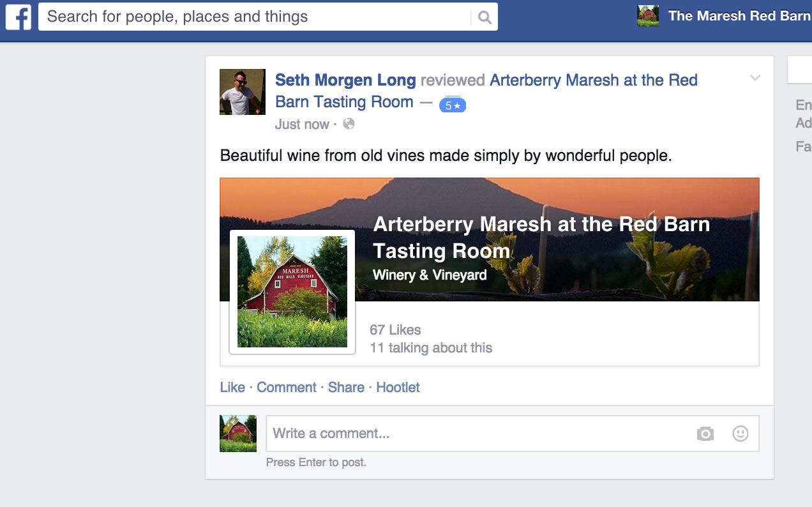
Task: Click the barn avatar beside comment box
Action: (238, 434)
